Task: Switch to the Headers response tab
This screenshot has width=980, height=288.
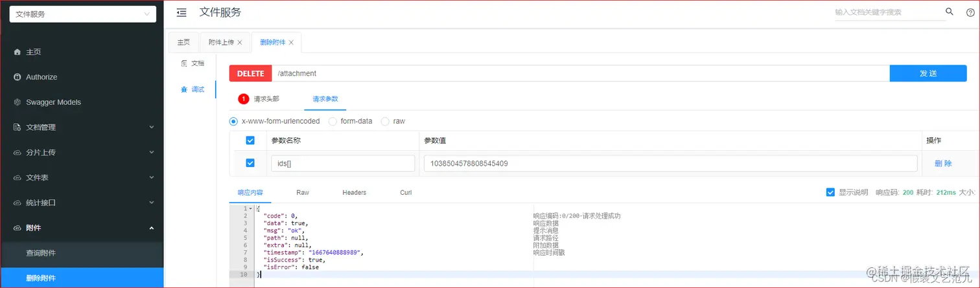Action: pyautogui.click(x=355, y=192)
